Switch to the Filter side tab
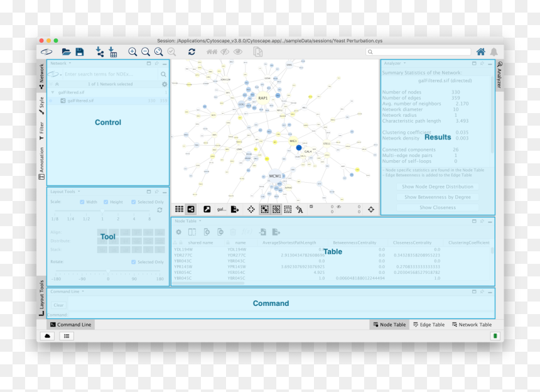 pos(41,131)
